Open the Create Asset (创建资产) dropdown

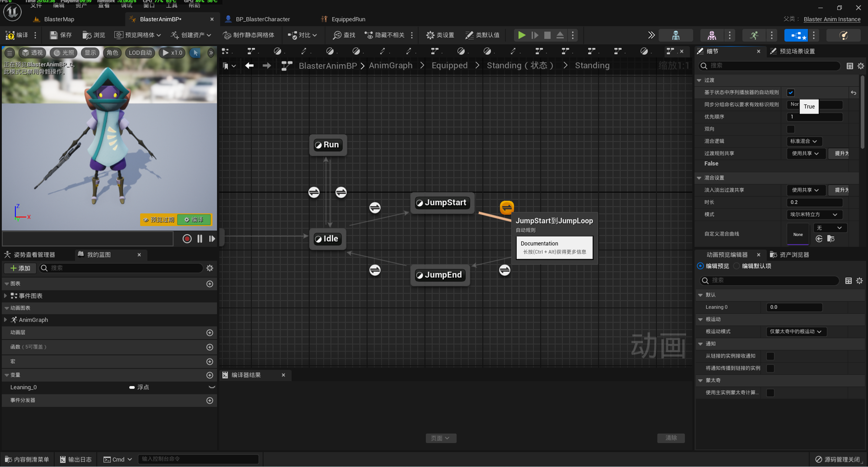[x=191, y=35]
